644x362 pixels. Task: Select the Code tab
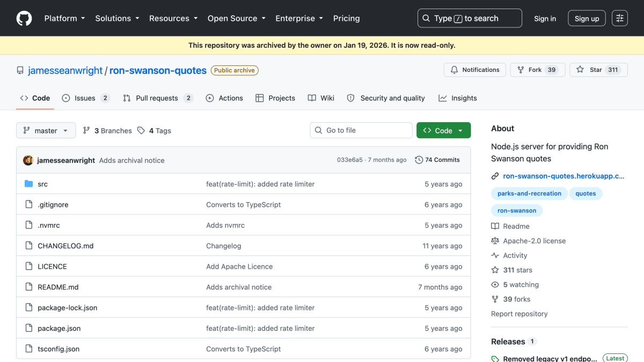pyautogui.click(x=35, y=98)
